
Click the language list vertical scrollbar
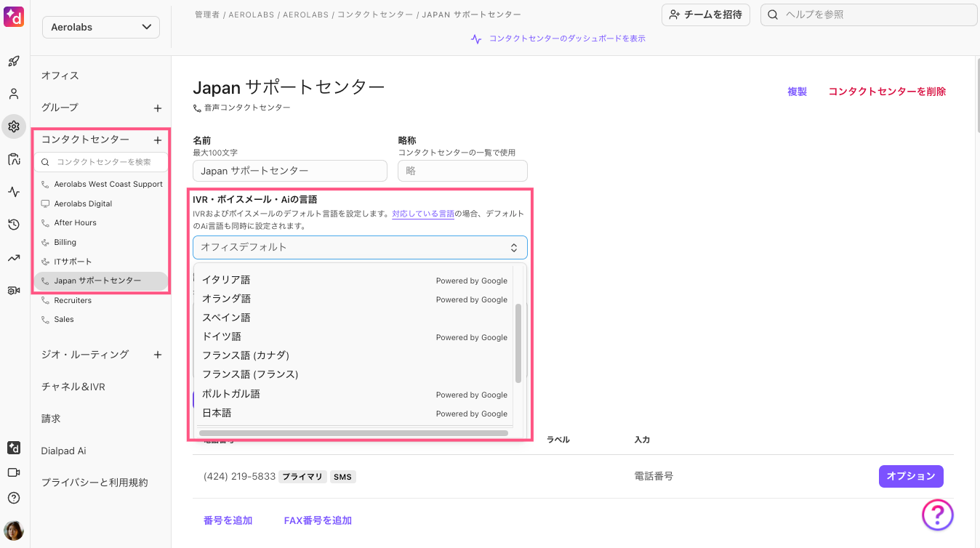pyautogui.click(x=518, y=343)
